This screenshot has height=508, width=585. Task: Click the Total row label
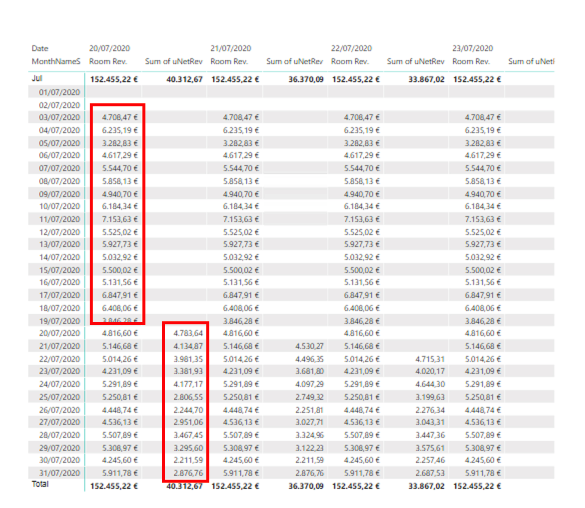click(x=40, y=484)
